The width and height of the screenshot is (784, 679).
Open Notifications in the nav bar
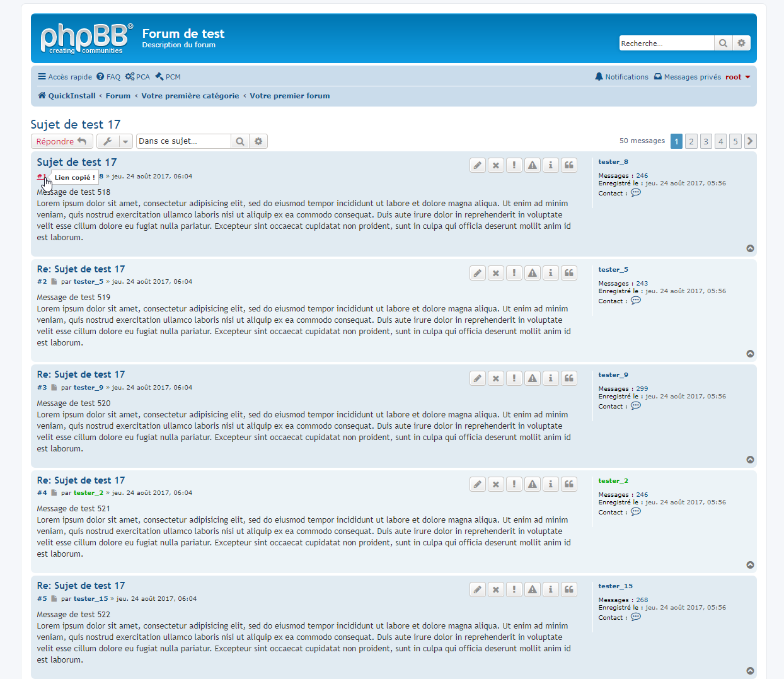[x=621, y=77]
